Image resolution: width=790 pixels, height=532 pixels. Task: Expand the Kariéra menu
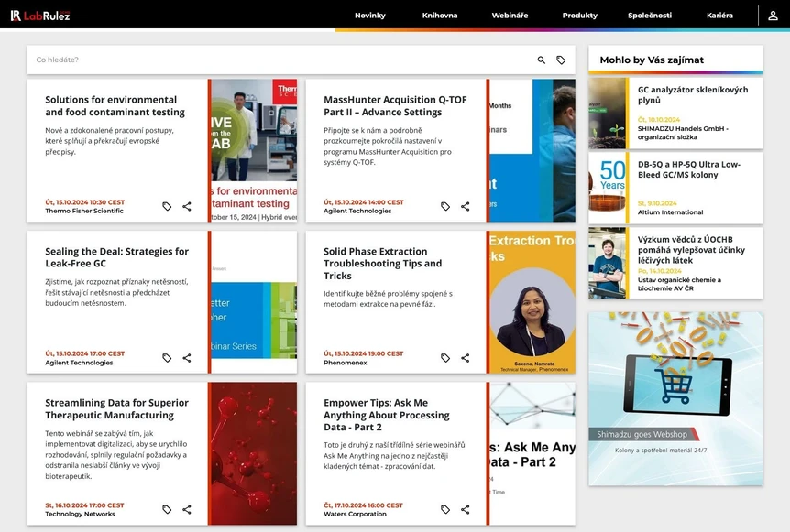point(719,16)
